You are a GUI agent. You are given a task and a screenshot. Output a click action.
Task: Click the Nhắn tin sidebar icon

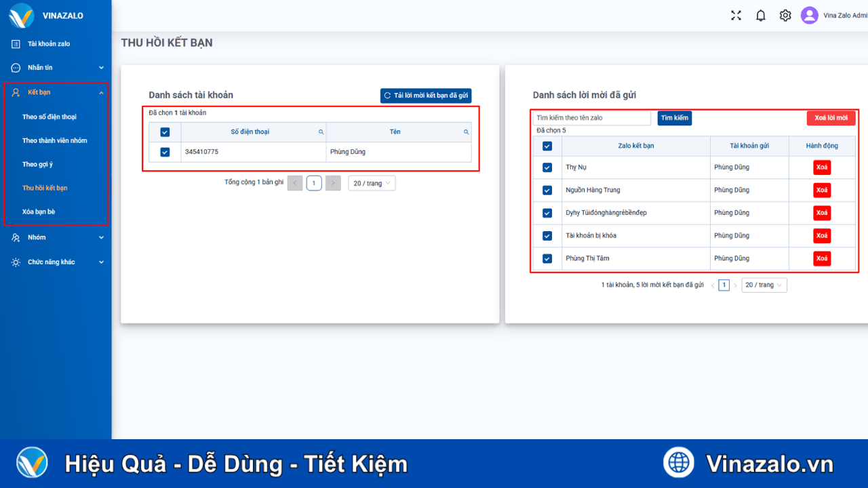15,68
